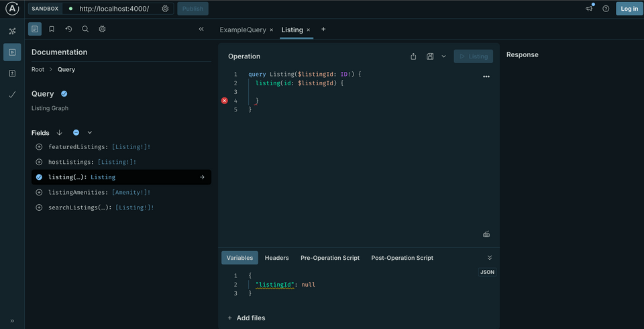Open the Checks checkmark sidebar icon
The image size is (644, 329).
click(12, 95)
